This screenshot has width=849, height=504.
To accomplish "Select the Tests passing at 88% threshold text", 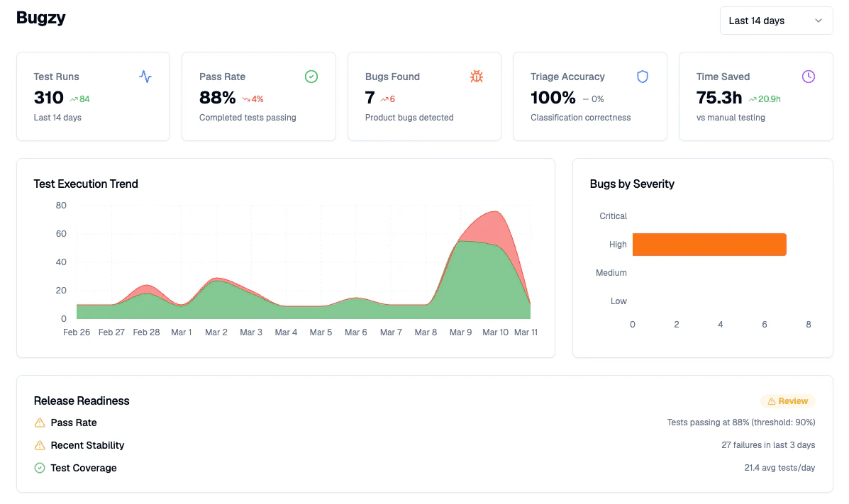I will click(x=741, y=422).
